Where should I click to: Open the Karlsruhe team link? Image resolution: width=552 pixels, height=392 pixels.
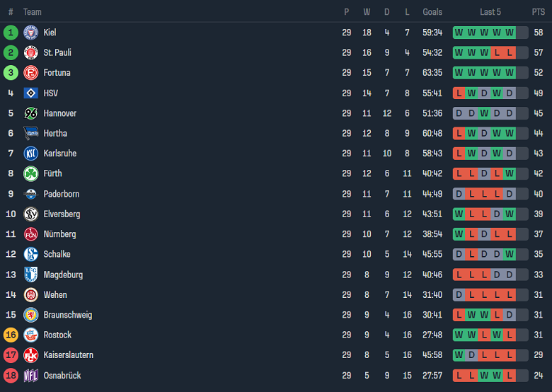(59, 154)
